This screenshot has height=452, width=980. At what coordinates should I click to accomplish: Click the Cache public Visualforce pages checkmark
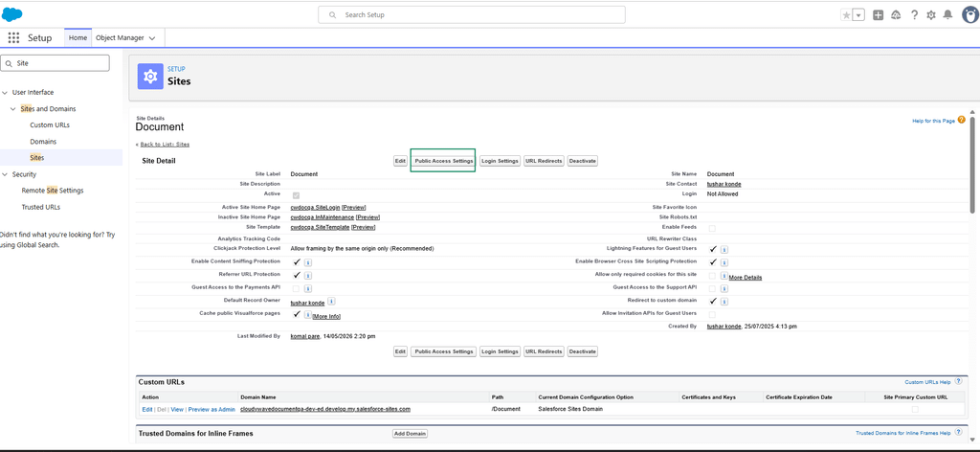[x=297, y=314]
